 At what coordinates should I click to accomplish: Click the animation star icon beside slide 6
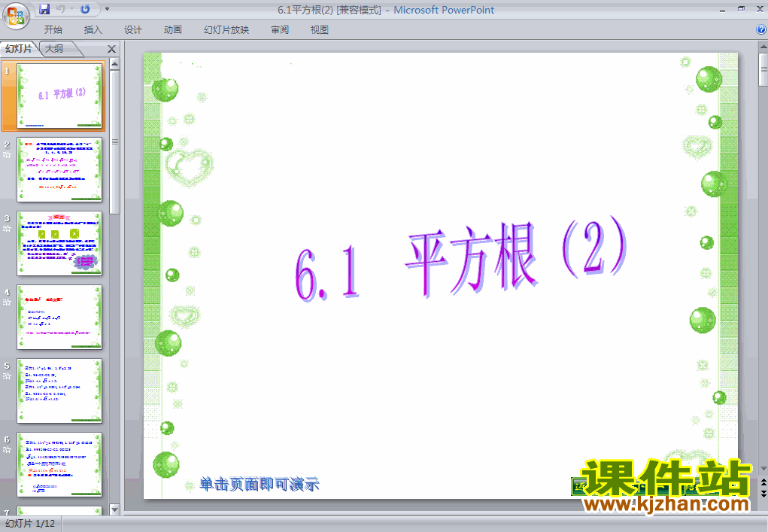(7, 450)
